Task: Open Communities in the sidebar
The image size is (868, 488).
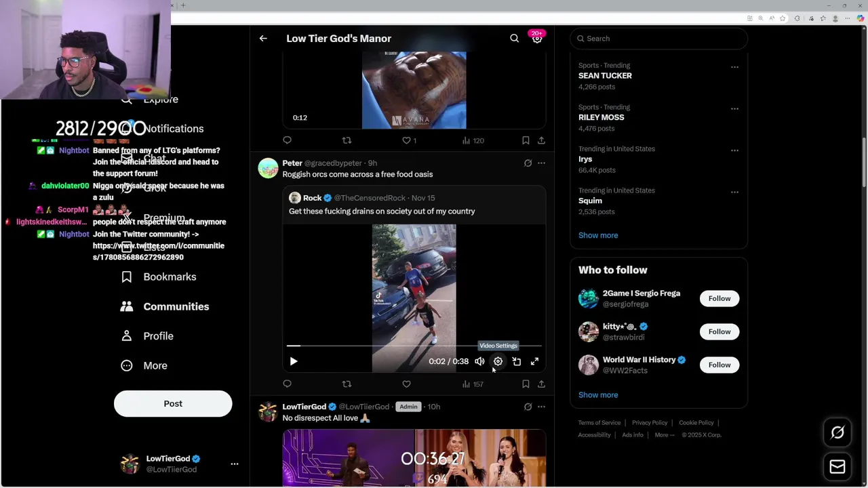Action: (165, 306)
